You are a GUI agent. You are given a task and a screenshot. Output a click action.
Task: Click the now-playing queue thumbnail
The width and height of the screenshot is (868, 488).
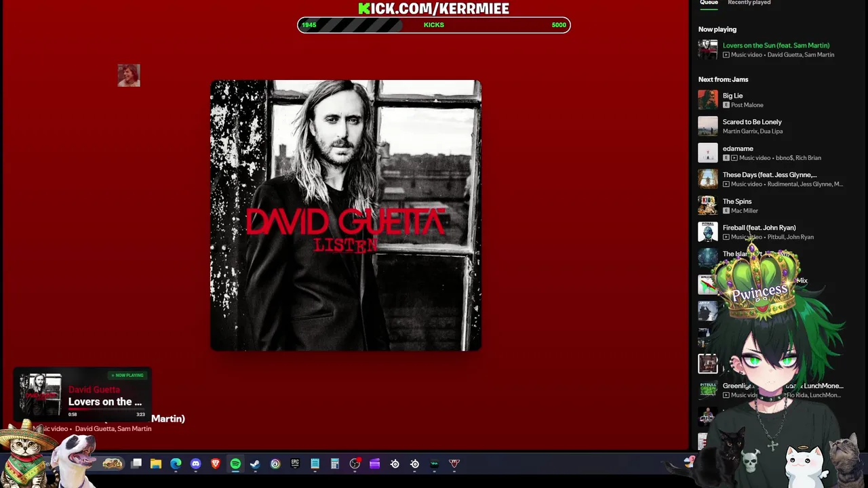(x=708, y=50)
